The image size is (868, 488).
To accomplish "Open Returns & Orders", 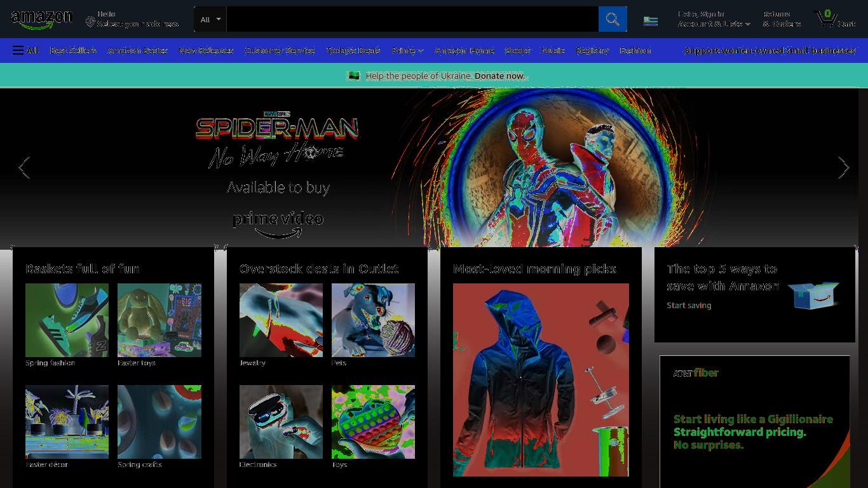I will 782,19.
